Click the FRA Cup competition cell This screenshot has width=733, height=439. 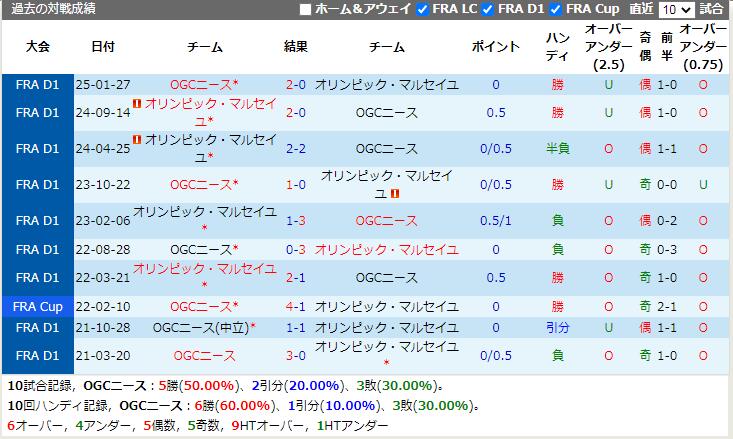click(38, 306)
